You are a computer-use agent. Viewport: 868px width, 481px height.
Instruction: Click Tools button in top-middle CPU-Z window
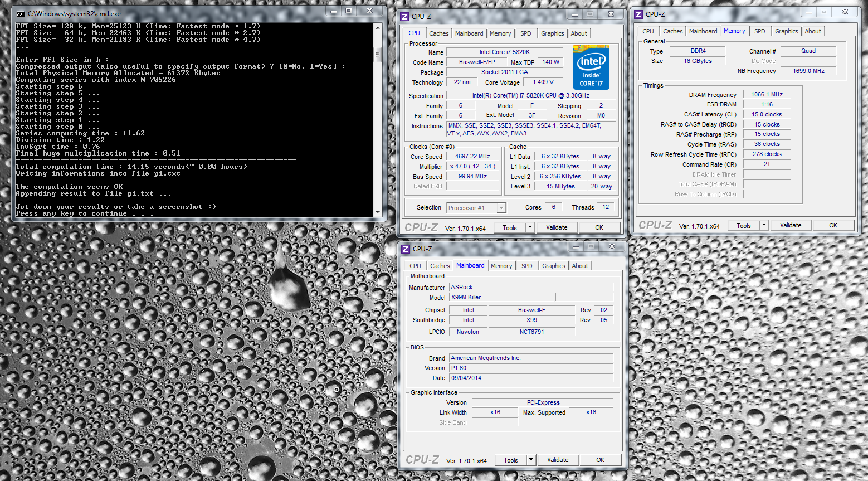pyautogui.click(x=509, y=227)
